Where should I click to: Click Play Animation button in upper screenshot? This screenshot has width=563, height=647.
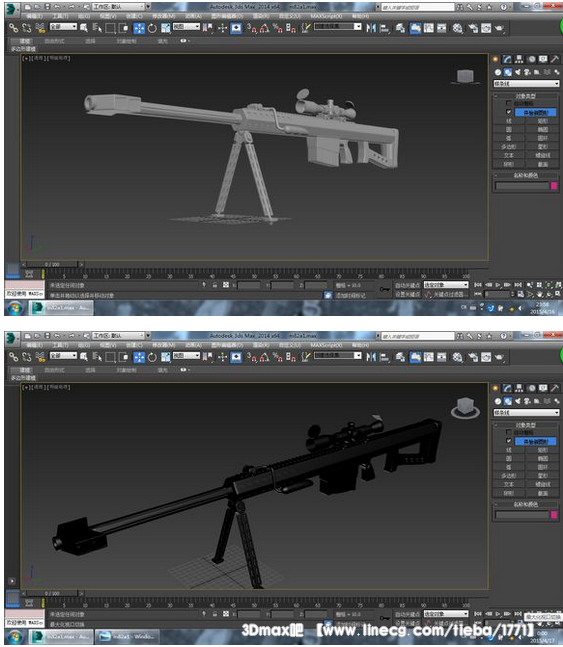tap(498, 285)
